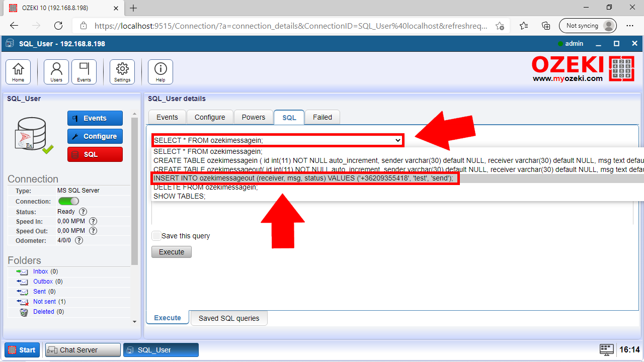Choose DELETE FROM ozekimessagein option

205,187
